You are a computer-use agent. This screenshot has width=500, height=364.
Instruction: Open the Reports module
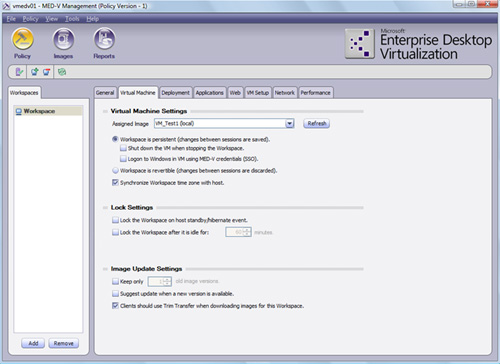point(104,44)
